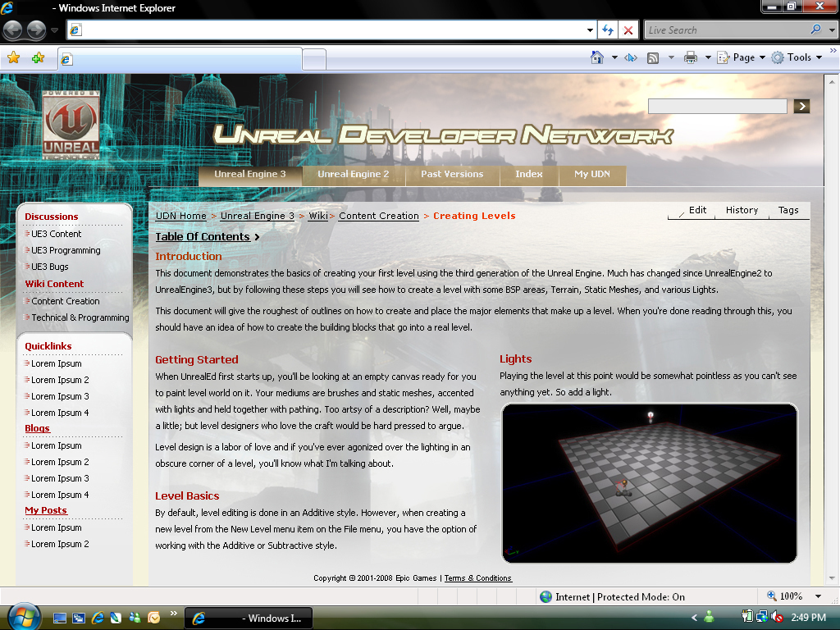Viewport: 840px width, 630px height.
Task: Open the Index tab
Action: coord(529,175)
